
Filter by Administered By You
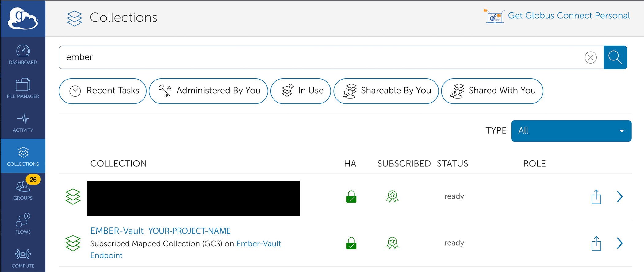209,91
